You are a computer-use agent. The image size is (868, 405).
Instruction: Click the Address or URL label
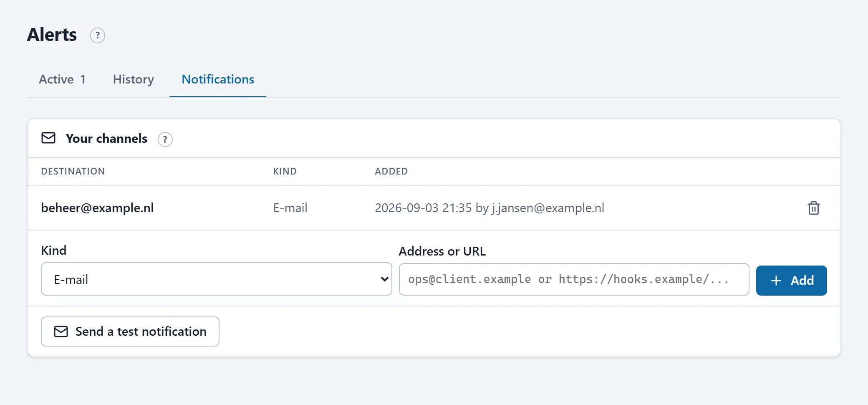tap(442, 251)
